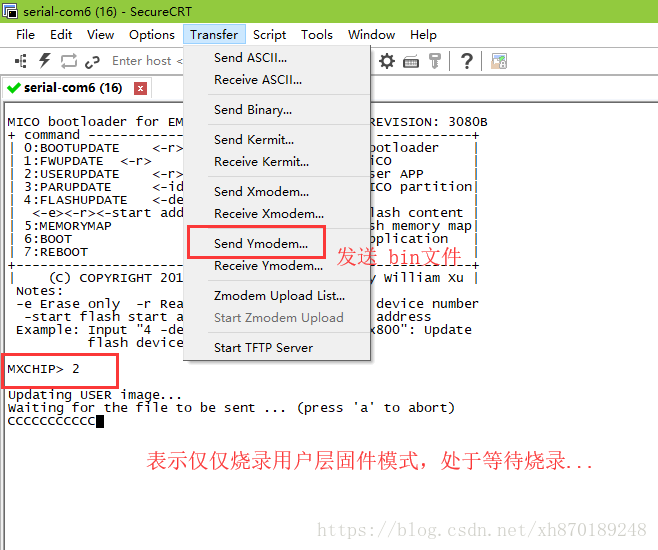This screenshot has width=658, height=550.
Task: Click the Session Manager toolbar icon
Action: pyautogui.click(x=21, y=61)
